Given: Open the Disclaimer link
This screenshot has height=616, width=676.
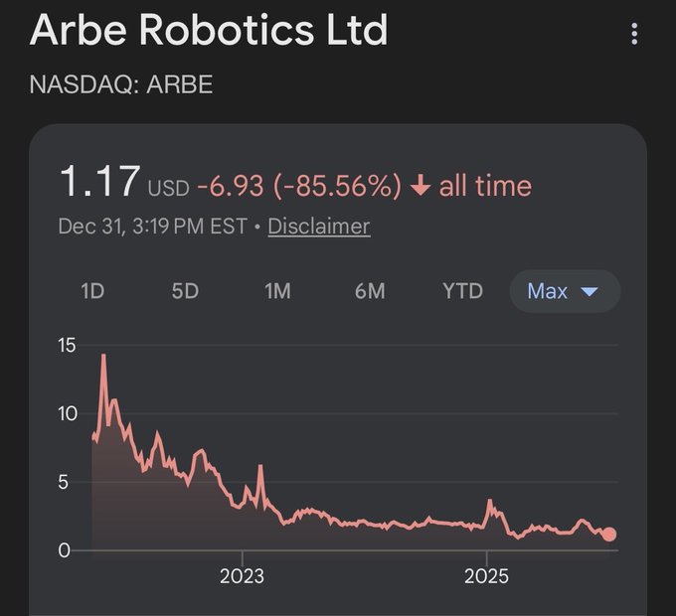Looking at the screenshot, I should [x=318, y=227].
